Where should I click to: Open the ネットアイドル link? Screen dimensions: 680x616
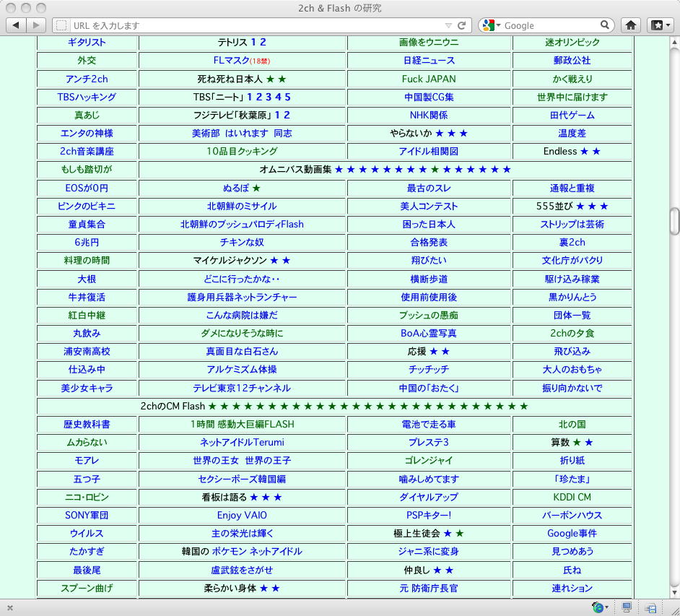pos(276,551)
